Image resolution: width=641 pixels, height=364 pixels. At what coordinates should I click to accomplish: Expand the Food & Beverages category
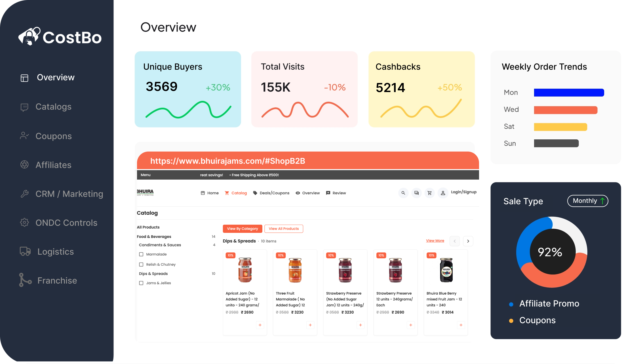[154, 237]
